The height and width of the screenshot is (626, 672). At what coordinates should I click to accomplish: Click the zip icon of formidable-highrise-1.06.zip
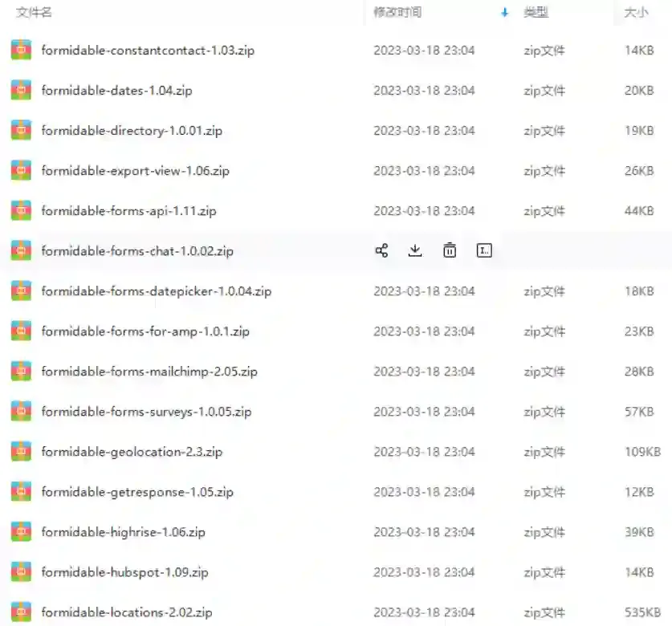tap(21, 532)
